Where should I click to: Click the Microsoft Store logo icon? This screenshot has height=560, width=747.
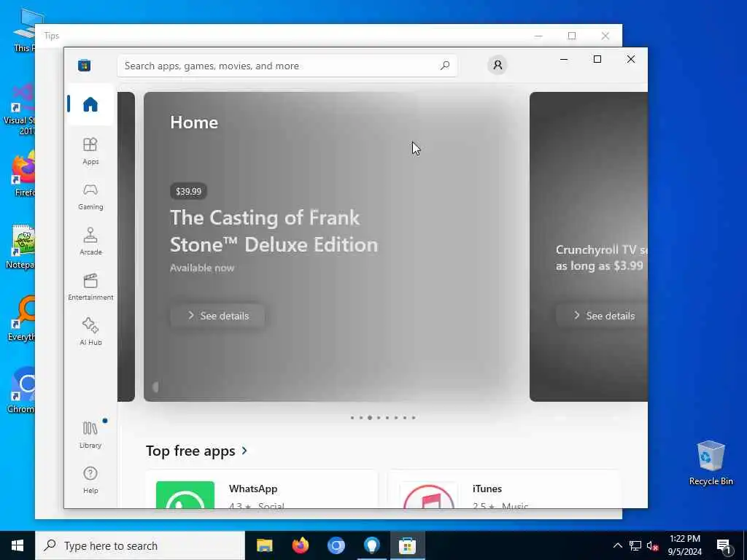[x=85, y=65]
